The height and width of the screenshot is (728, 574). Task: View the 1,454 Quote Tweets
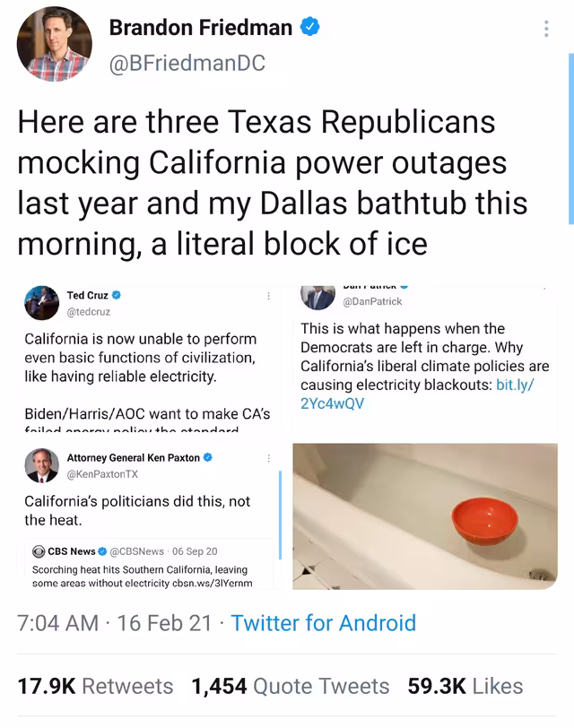click(291, 686)
